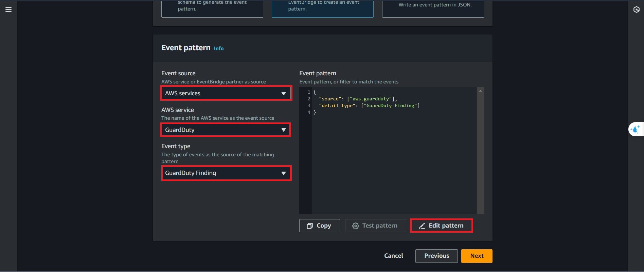The image size is (644, 272).
Task: Open the Info link next to Event pattern
Action: point(218,48)
